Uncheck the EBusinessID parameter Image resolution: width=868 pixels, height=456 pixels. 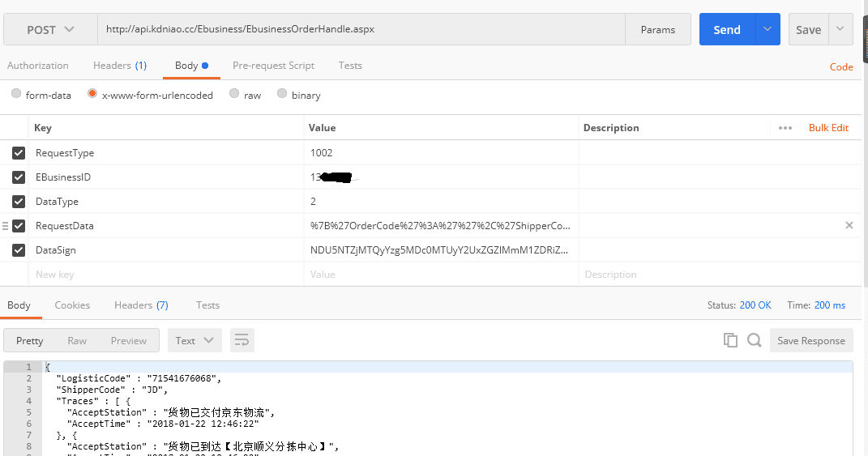tap(19, 177)
